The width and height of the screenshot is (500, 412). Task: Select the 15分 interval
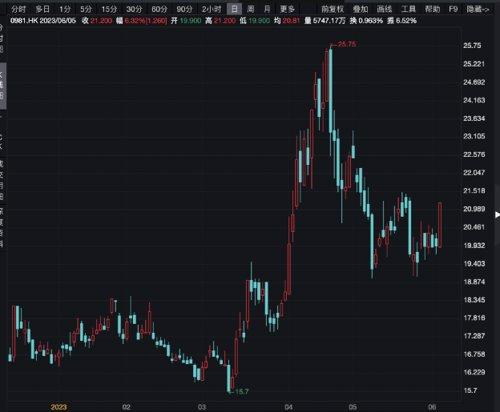point(109,9)
